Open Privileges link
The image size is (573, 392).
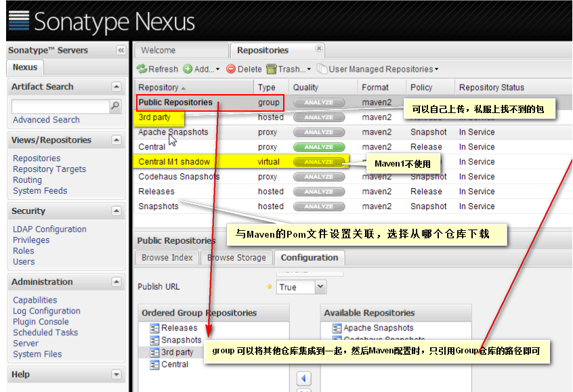(x=31, y=240)
